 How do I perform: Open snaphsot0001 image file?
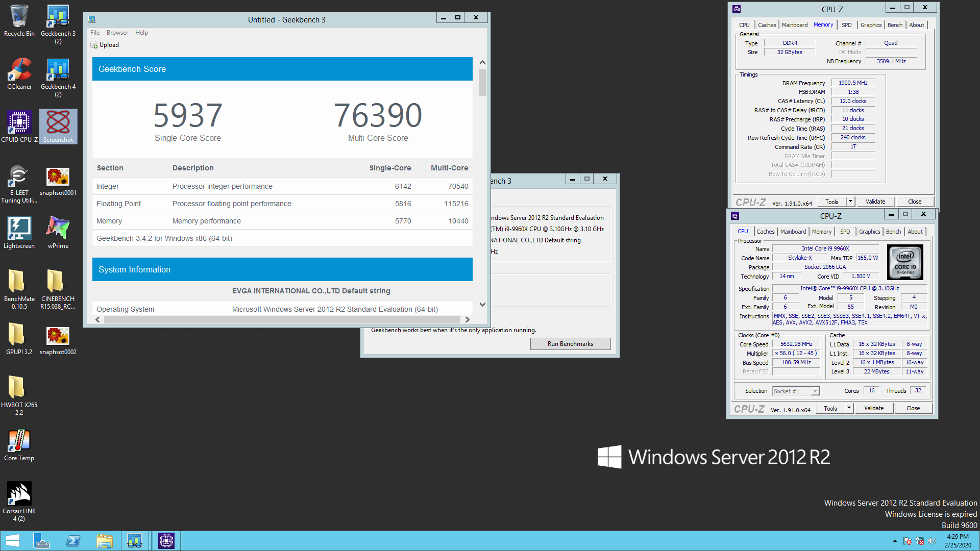(x=58, y=181)
